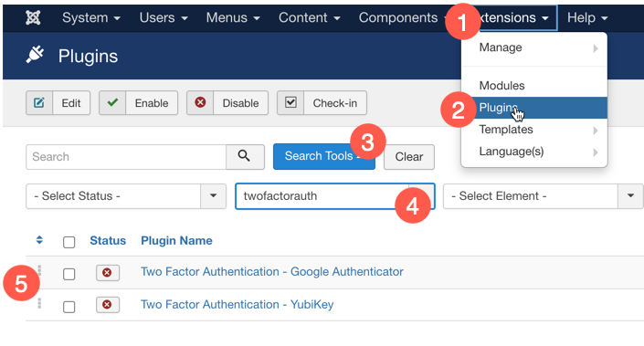
Task: Click the green Enable checkmark icon
Action: [x=112, y=102]
